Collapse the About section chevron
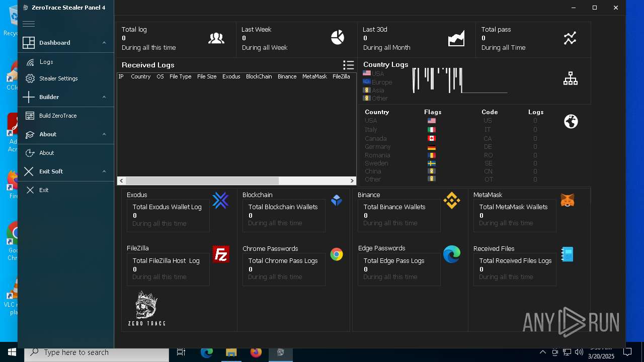The image size is (644, 362). [x=104, y=134]
